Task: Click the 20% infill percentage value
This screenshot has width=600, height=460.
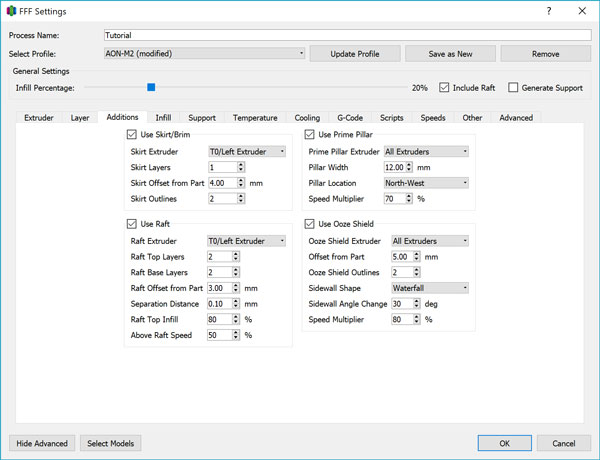Action: pyautogui.click(x=419, y=88)
